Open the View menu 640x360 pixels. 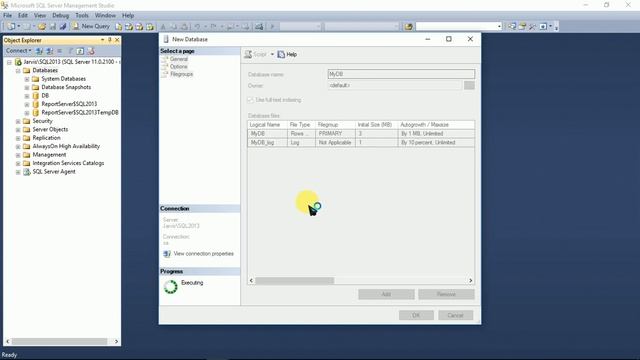tap(40, 15)
